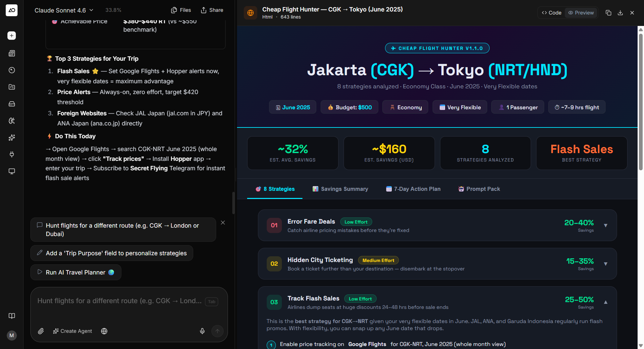Switch to Preview view
The width and height of the screenshot is (644, 349).
(581, 13)
